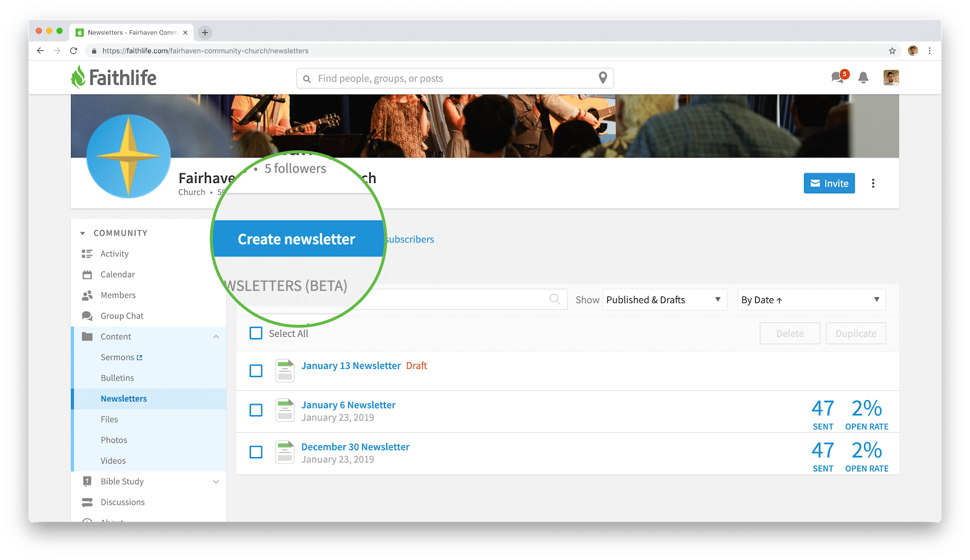Click the site lock icon in address bar
The width and height of the screenshot is (970, 560).
click(x=94, y=51)
